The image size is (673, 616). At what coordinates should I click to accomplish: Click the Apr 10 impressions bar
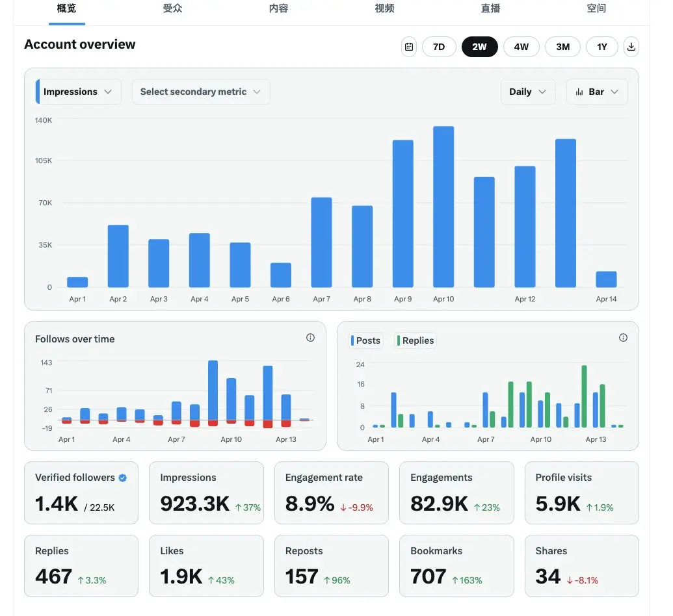443,207
